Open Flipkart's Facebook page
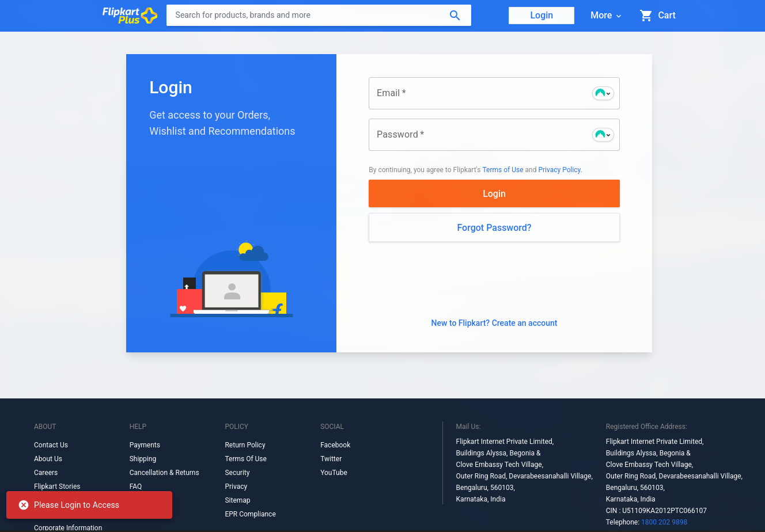The width and height of the screenshot is (765, 532). [335, 444]
